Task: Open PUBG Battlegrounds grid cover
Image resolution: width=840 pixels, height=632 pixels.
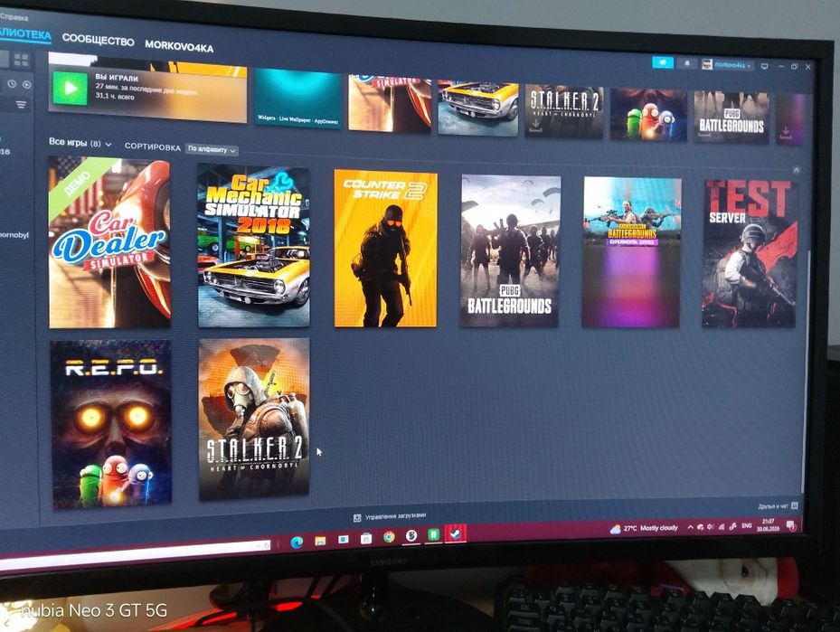Action: tap(510, 251)
